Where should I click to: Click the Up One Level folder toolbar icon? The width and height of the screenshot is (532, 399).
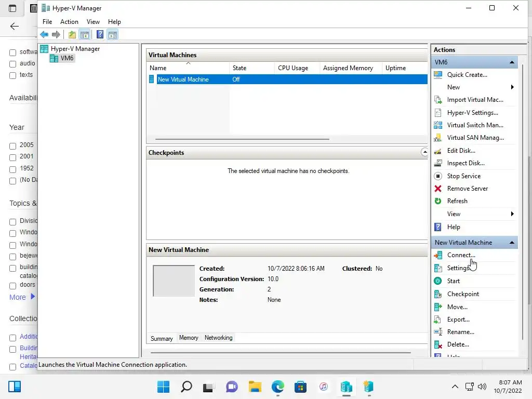coord(72,34)
